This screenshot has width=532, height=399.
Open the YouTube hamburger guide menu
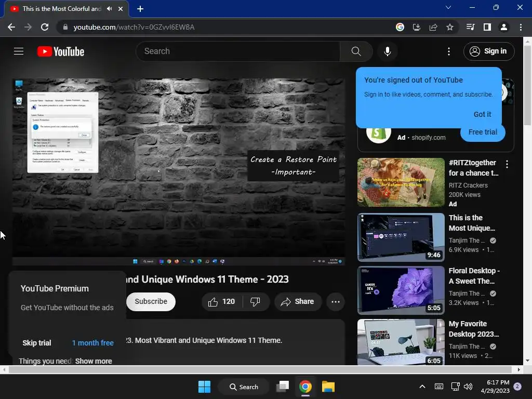[19, 51]
